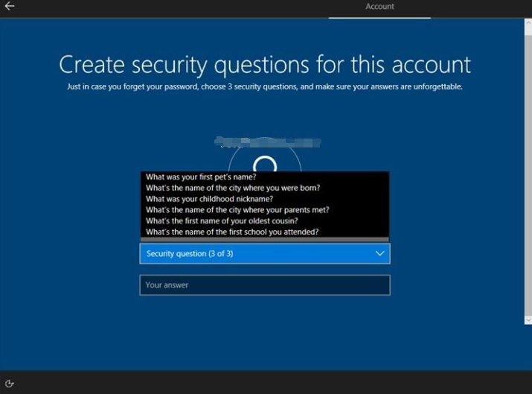Choose 'What was your first pet's name?'
Screen dimensions: 532x394
tap(201, 177)
